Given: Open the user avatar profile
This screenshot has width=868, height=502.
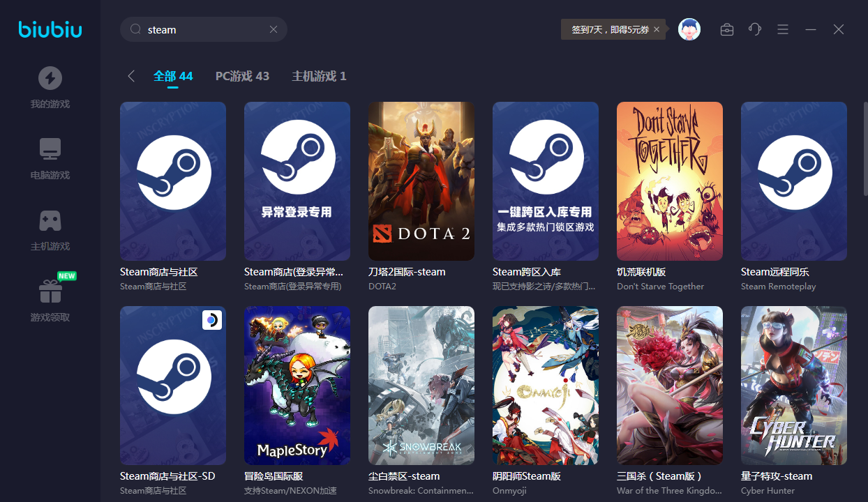Looking at the screenshot, I should (689, 29).
